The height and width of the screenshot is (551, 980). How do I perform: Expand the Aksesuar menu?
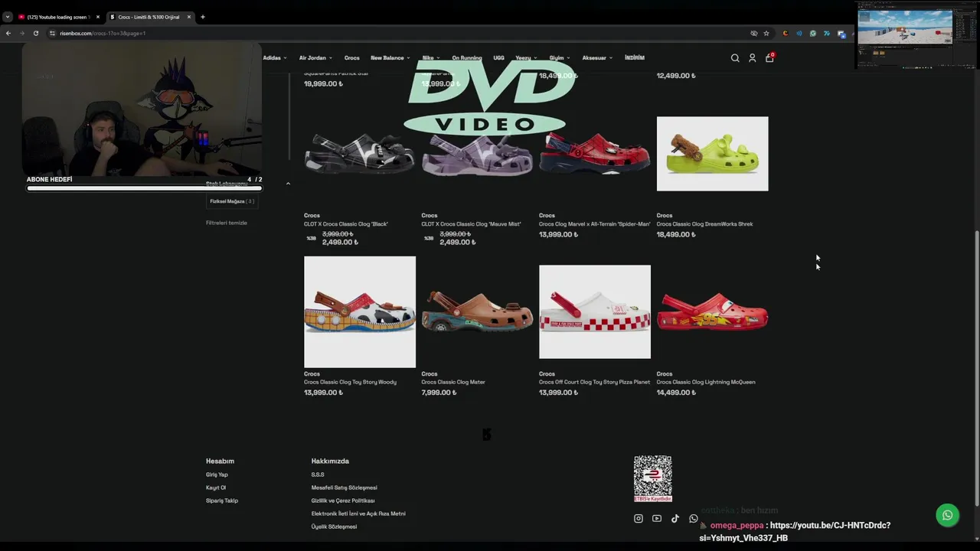tap(597, 58)
